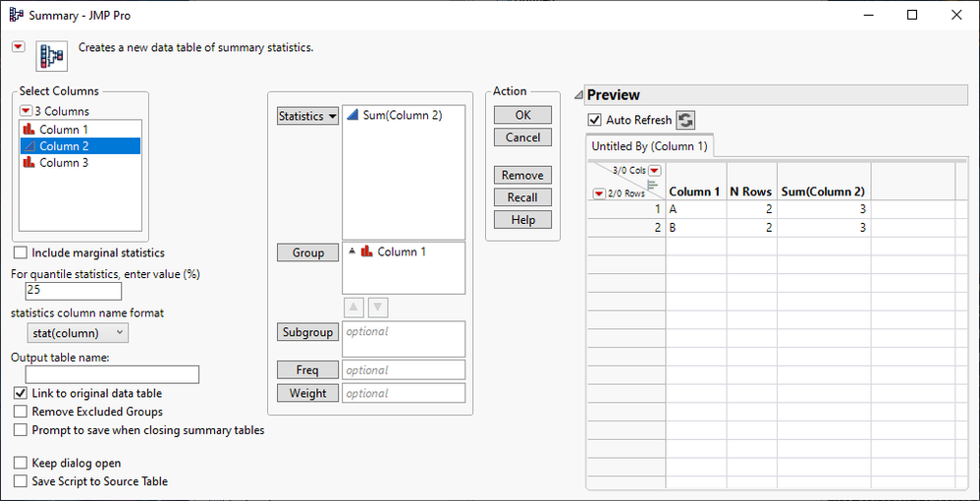Select row number 1 in preview table
980x501 pixels.
[x=626, y=209]
